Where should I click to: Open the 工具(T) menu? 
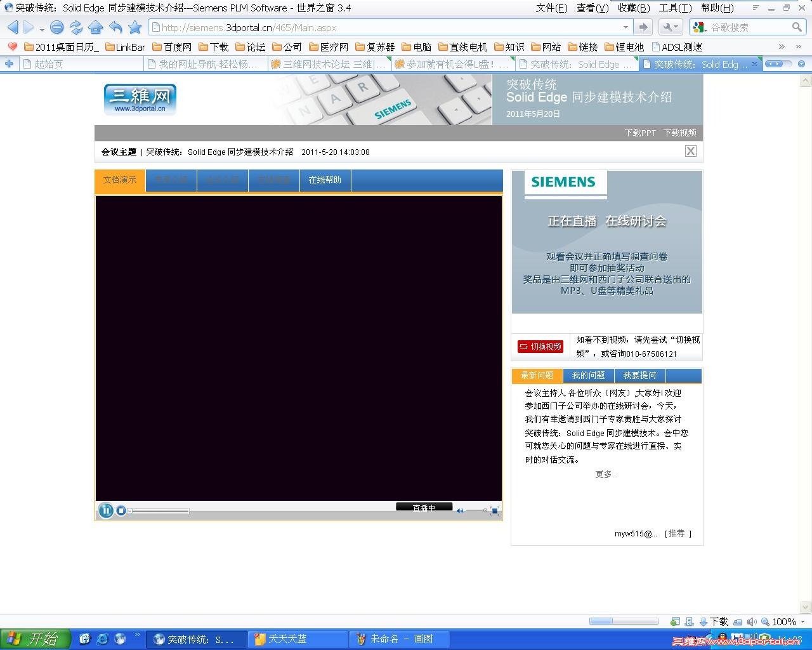[x=675, y=8]
